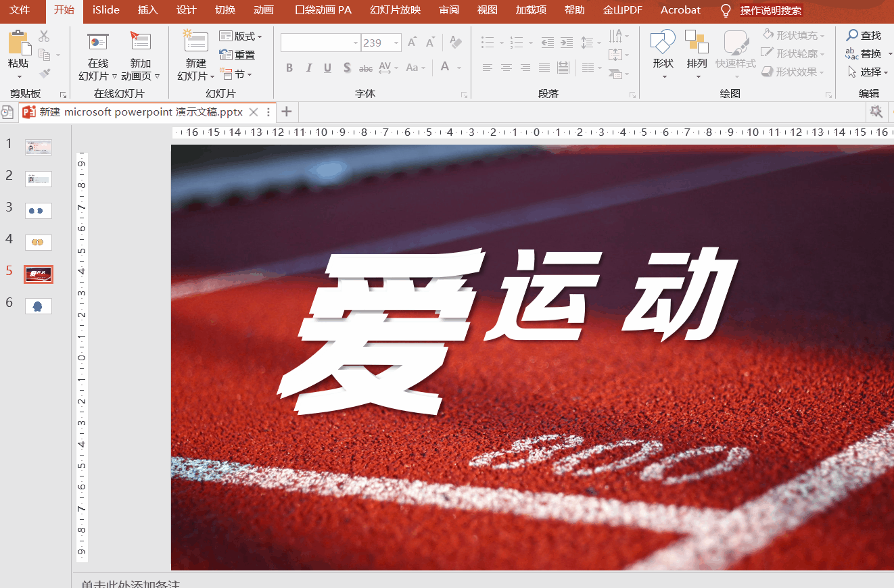Screen dimensions: 894x588
Task: Clear all formatting with the eraser icon
Action: point(455,43)
